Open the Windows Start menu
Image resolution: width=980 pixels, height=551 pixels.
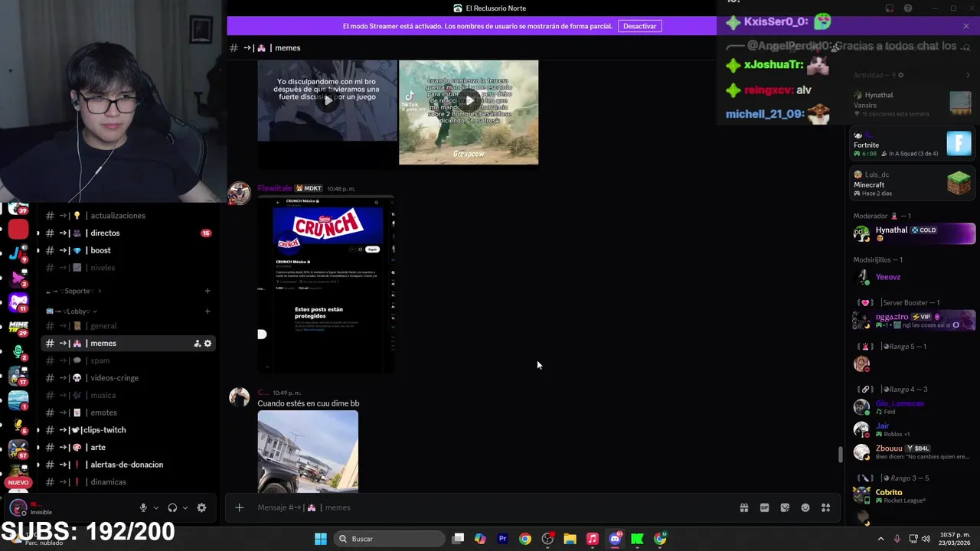coord(321,539)
